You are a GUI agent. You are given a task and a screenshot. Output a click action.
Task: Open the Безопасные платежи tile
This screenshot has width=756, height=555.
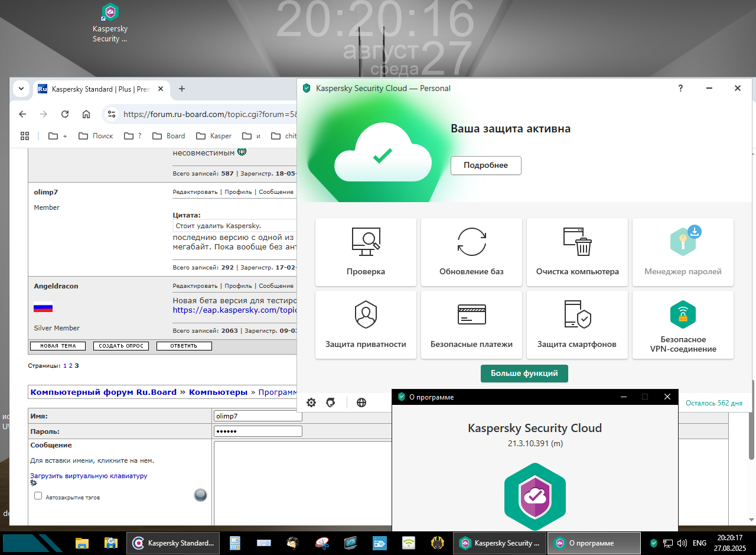click(471, 324)
